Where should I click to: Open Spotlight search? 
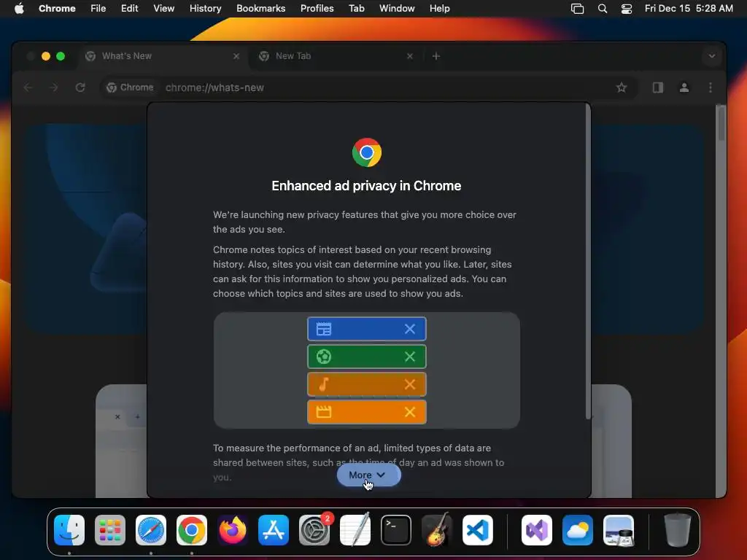[x=603, y=9]
